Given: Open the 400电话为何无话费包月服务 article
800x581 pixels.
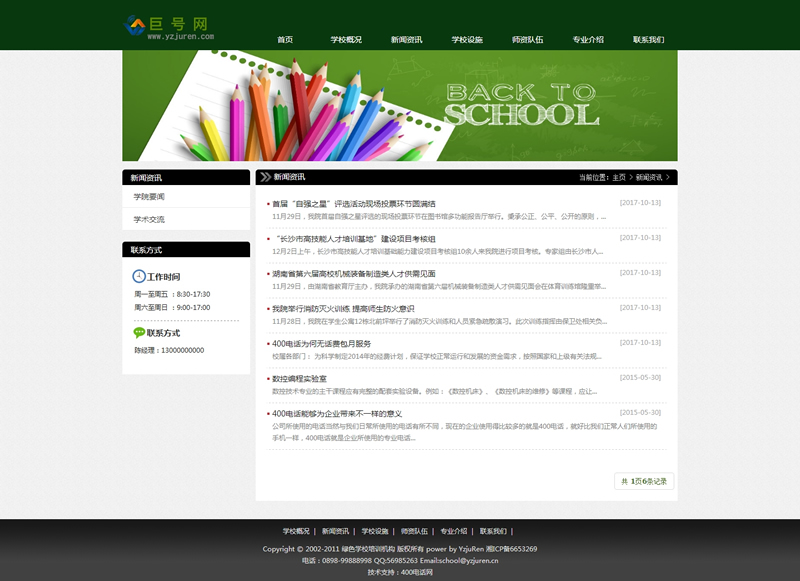Looking at the screenshot, I should point(321,344).
